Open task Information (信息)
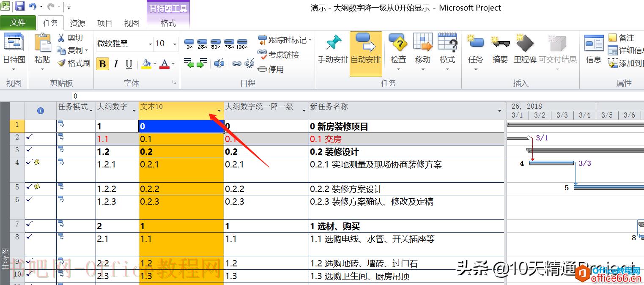This screenshot has width=644, height=285. (x=594, y=49)
